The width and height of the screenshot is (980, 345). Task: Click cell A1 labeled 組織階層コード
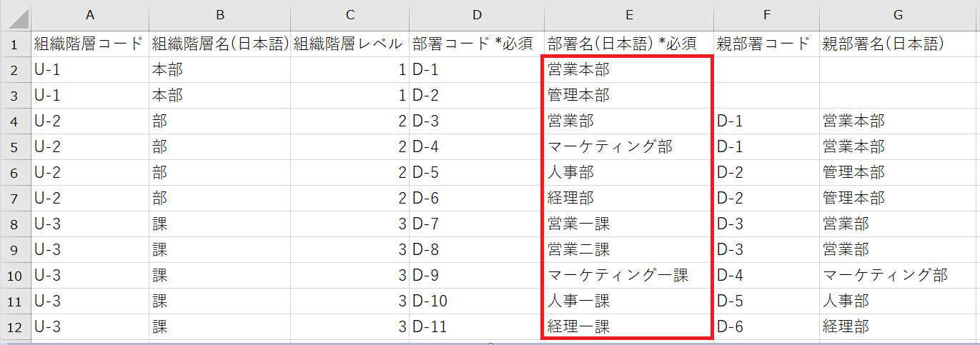(90, 44)
